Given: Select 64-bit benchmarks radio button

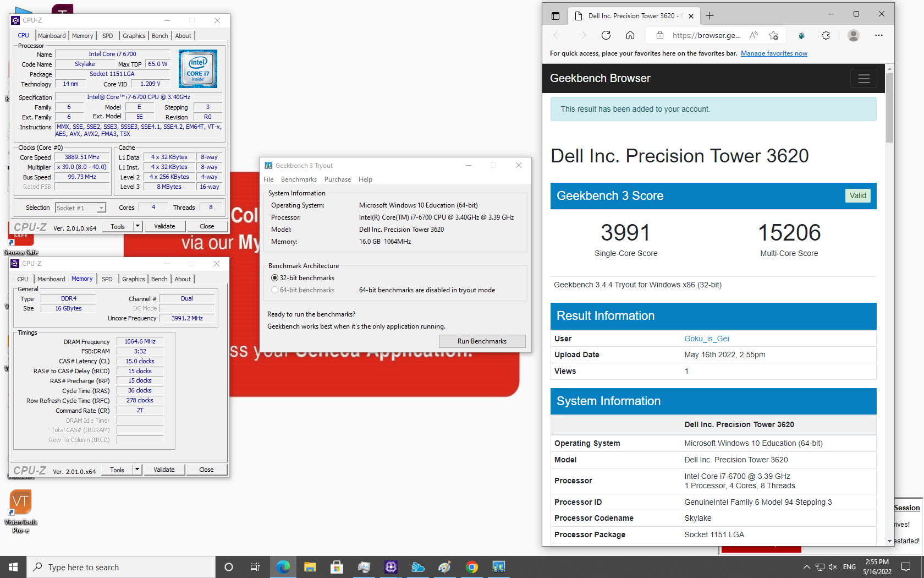Looking at the screenshot, I should 274,290.
